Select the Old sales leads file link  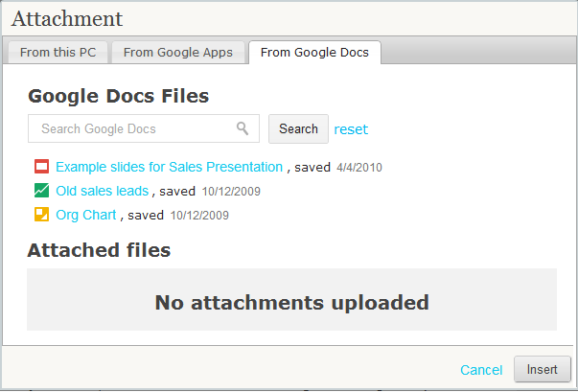(103, 191)
